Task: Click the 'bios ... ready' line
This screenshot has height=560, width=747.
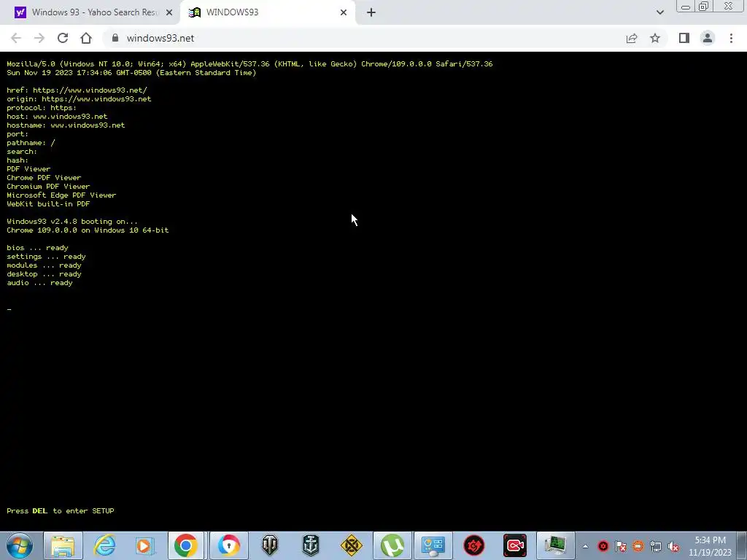Action: [x=37, y=248]
